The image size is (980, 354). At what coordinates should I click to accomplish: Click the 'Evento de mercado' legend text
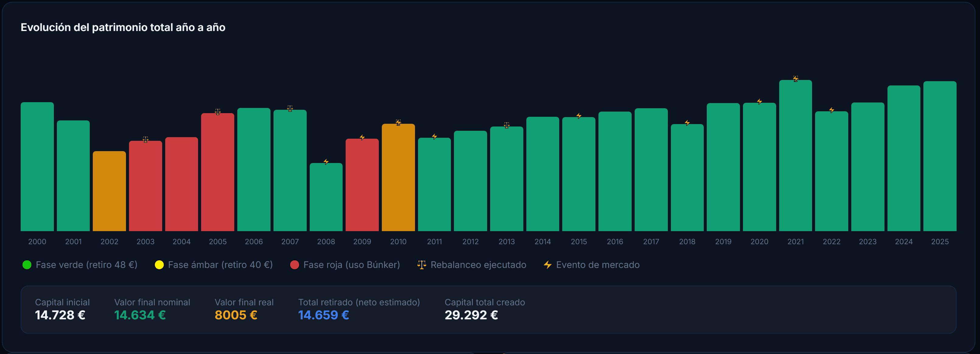598,265
